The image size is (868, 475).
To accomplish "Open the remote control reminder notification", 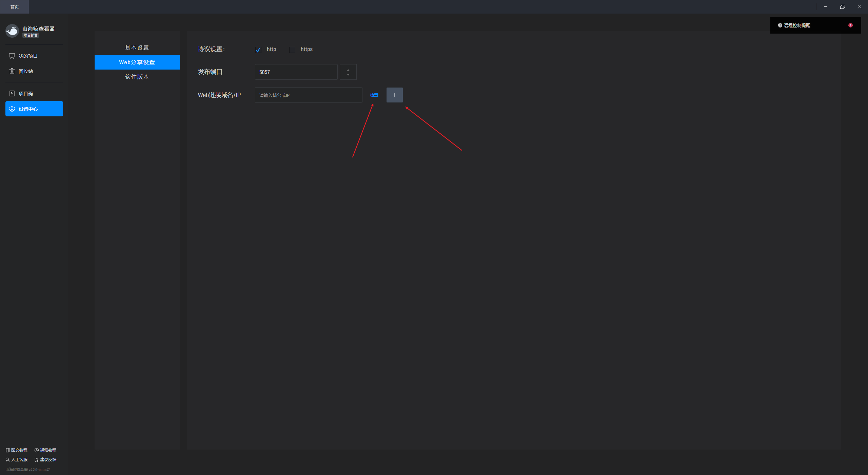I will click(797, 25).
